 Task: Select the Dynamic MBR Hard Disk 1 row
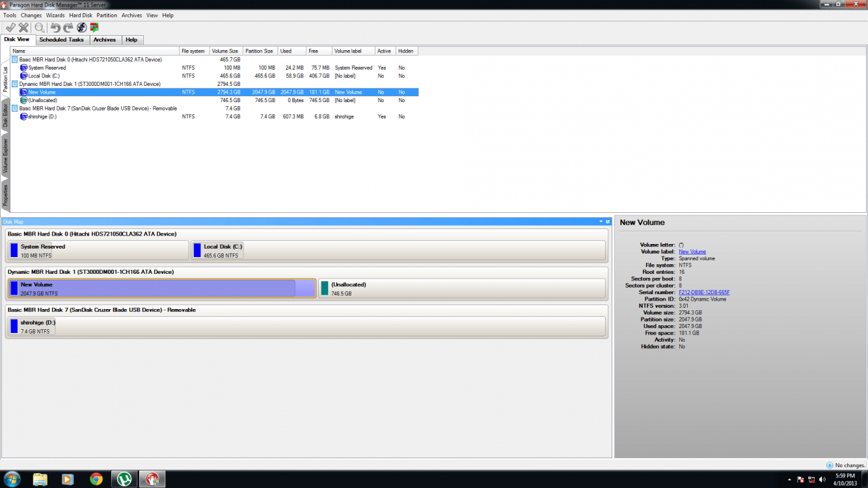pos(215,84)
